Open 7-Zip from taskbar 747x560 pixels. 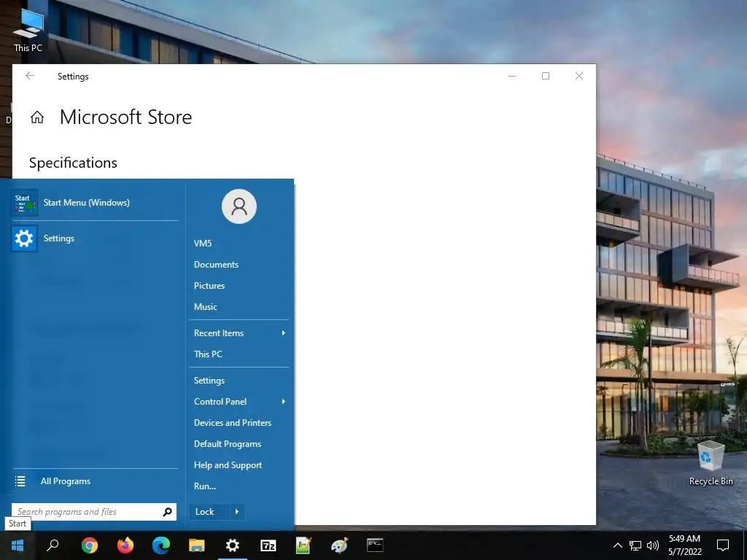pyautogui.click(x=268, y=545)
